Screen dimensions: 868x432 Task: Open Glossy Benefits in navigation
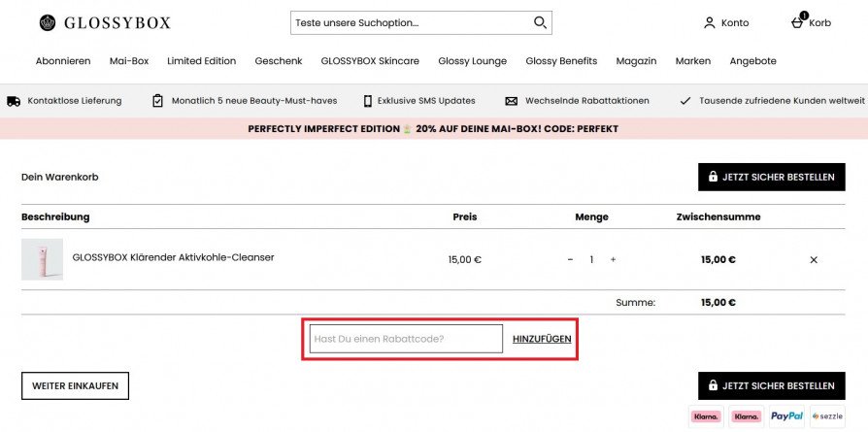pyautogui.click(x=561, y=61)
